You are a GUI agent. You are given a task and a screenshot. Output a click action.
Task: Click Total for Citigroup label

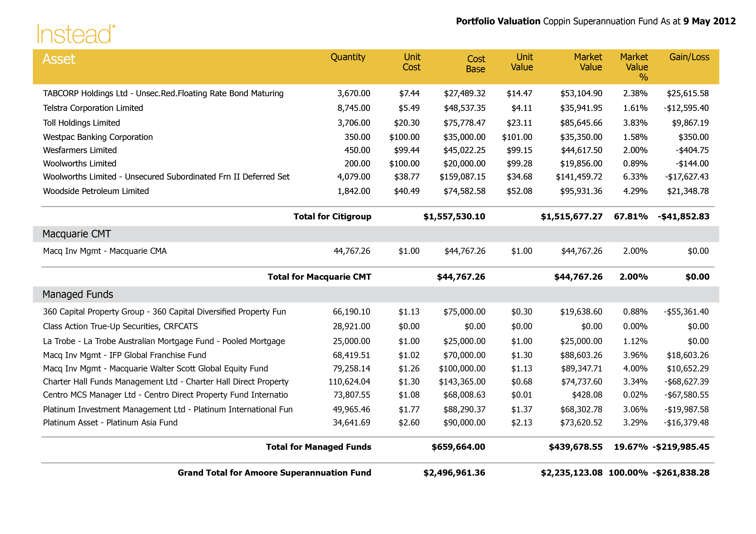[x=332, y=216]
